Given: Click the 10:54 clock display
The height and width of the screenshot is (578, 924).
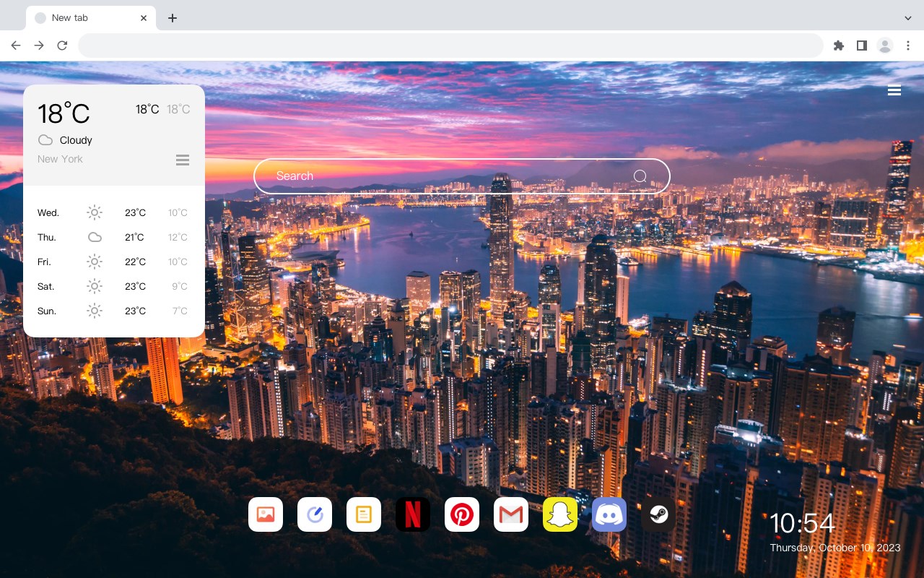Looking at the screenshot, I should coord(802,523).
